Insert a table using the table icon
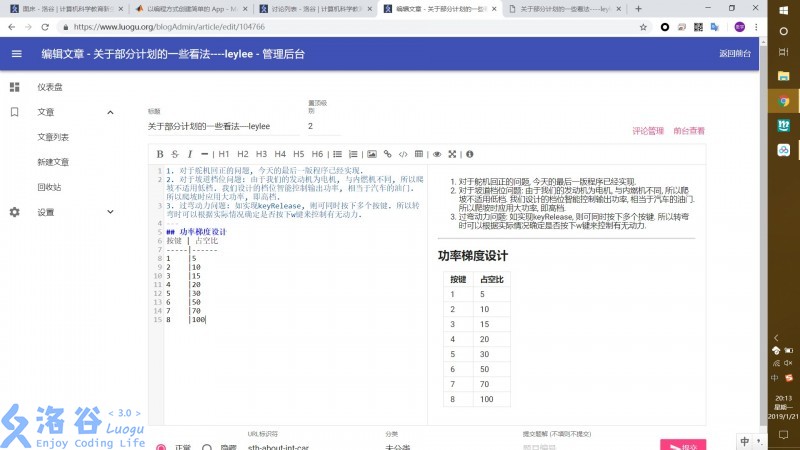The width and height of the screenshot is (800, 450). (419, 154)
